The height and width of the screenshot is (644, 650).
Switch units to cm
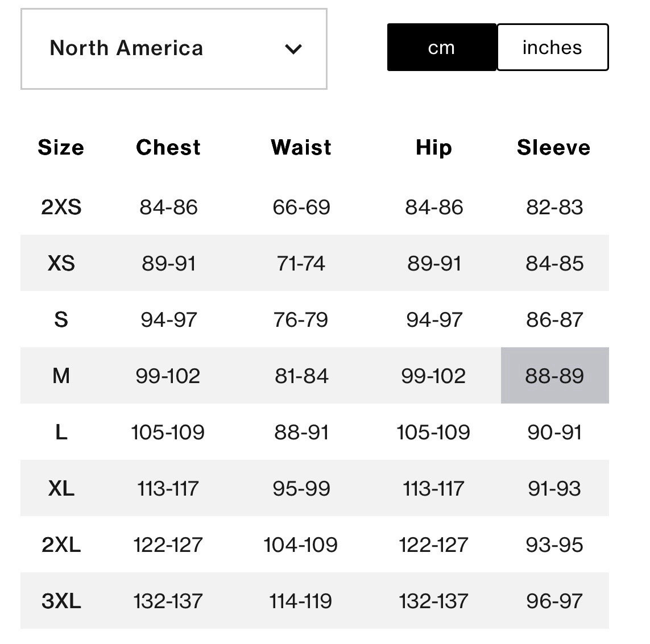[441, 48]
